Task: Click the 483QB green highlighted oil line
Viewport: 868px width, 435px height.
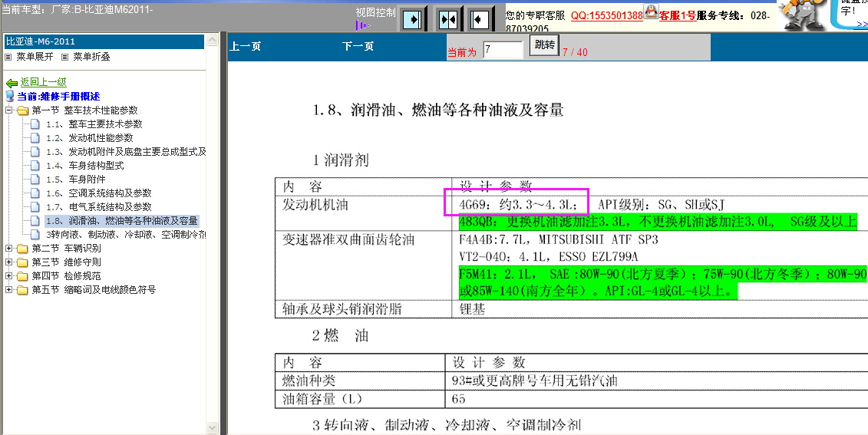Action: [x=658, y=222]
